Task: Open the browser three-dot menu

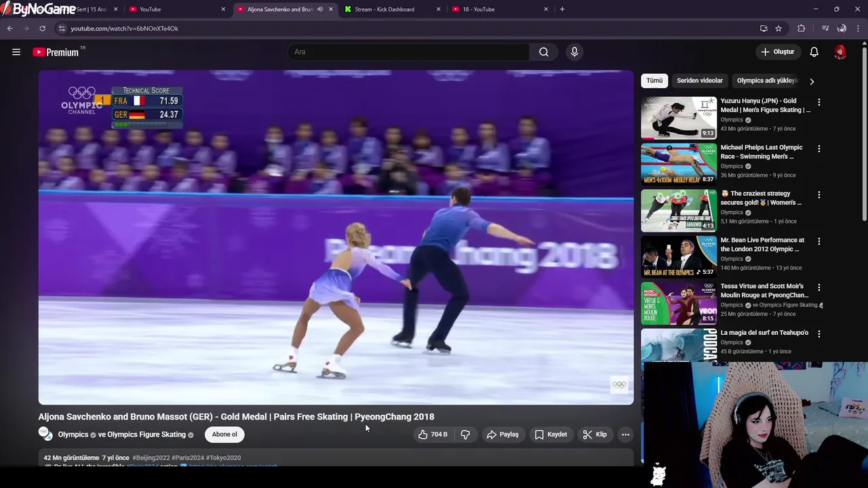Action: click(x=858, y=28)
